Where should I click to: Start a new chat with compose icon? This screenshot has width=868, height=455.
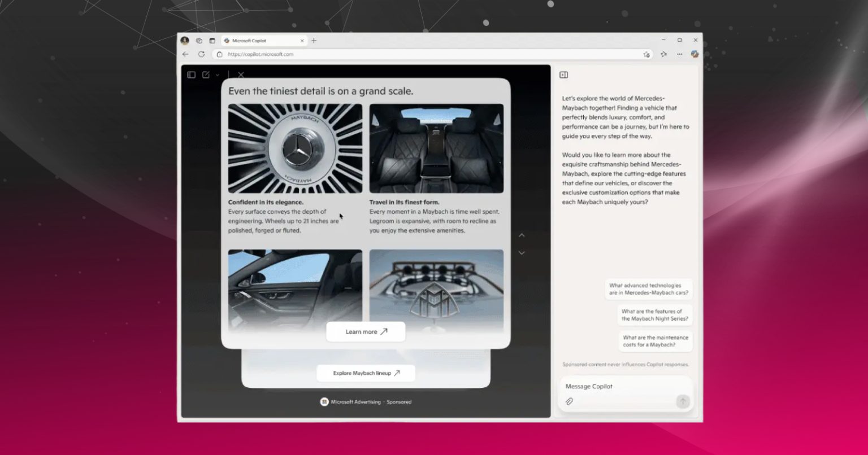(x=206, y=75)
